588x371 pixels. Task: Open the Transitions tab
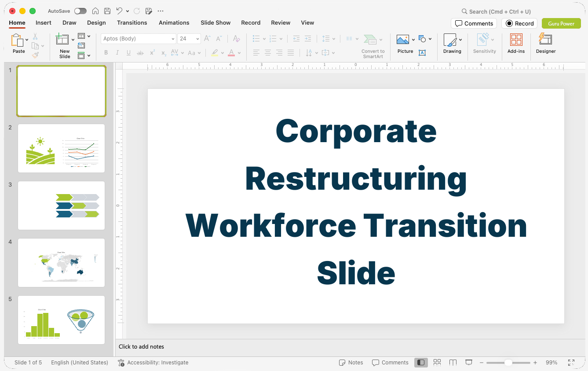coord(132,22)
